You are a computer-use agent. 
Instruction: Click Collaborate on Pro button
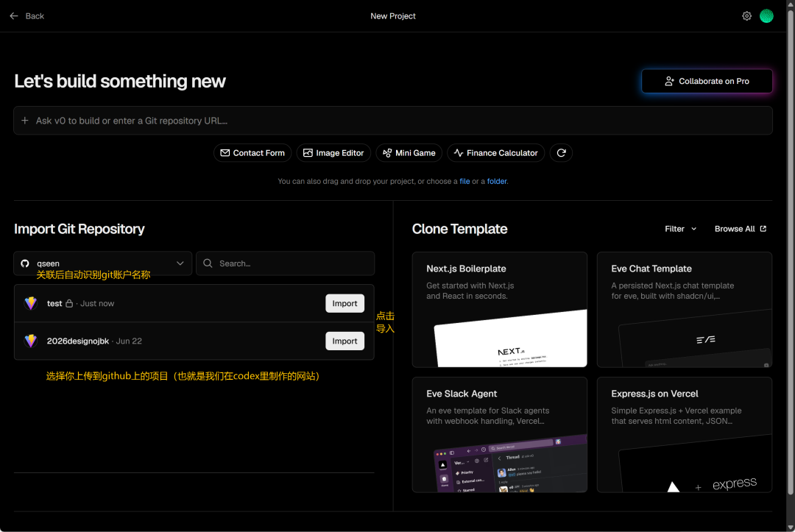(707, 81)
